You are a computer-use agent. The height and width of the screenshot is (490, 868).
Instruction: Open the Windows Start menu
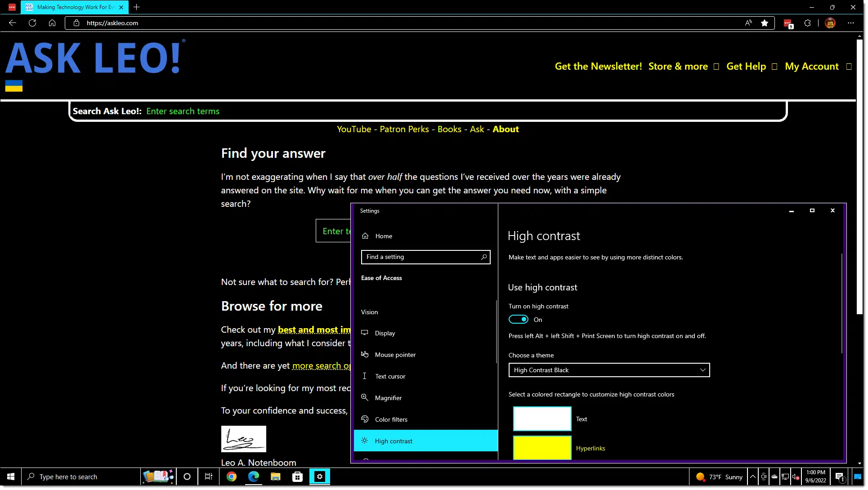11,477
